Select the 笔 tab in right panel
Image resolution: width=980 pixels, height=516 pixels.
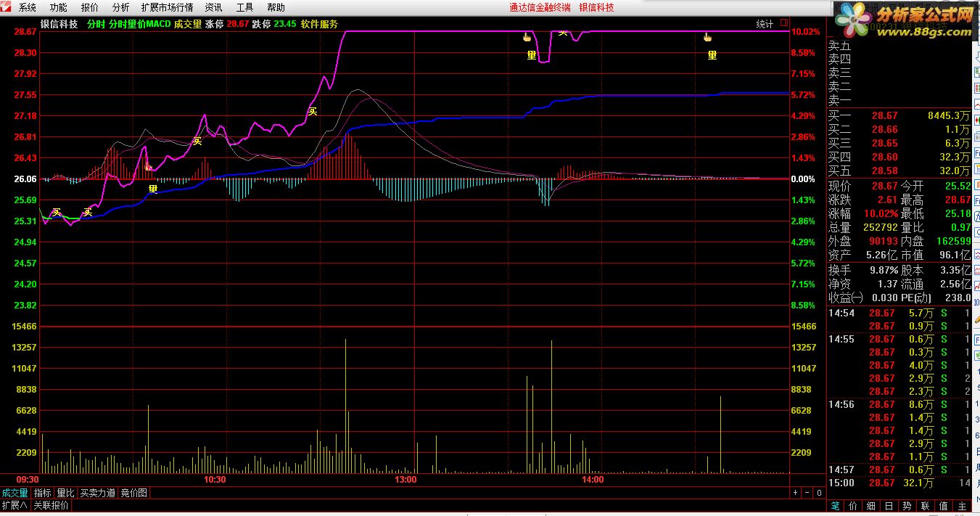click(835, 506)
